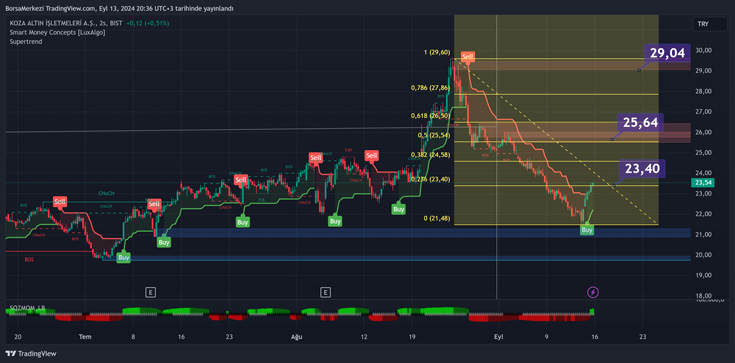Click the purple 23,40 target callout
This screenshot has height=363, width=735.
[x=642, y=168]
